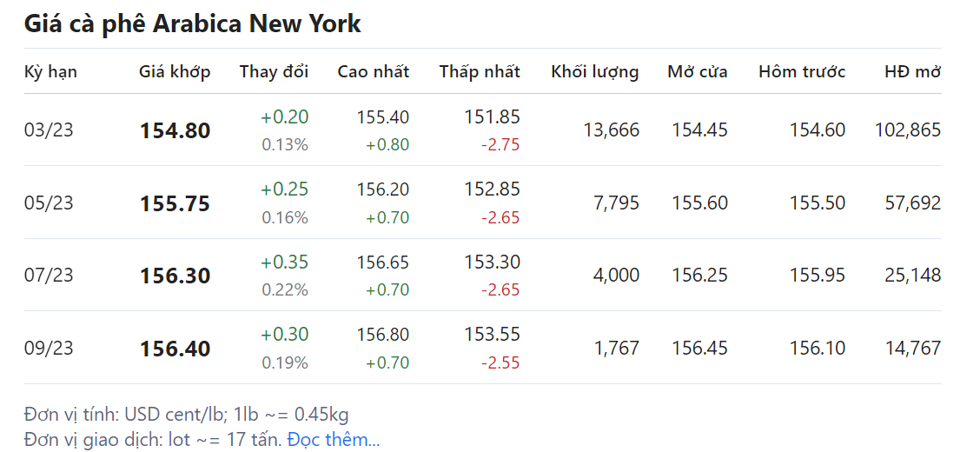980x452 pixels.
Task: Click the 154.80 matched price
Action: click(x=175, y=131)
